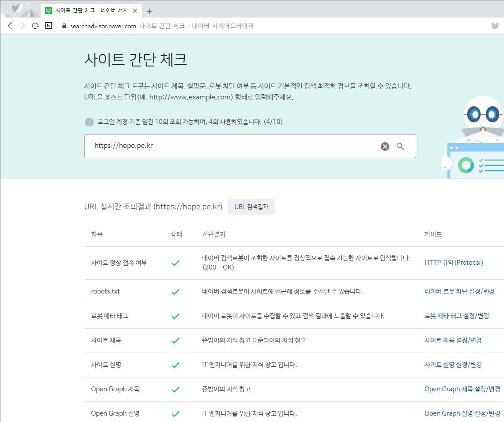Open 사이트 설명 설정/변경 guide link
Screen dimensions: 504x422
[x=453, y=365]
